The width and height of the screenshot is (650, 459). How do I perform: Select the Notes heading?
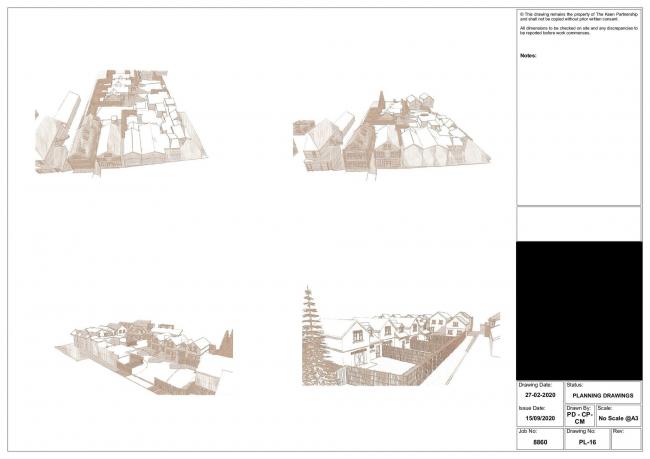click(528, 56)
